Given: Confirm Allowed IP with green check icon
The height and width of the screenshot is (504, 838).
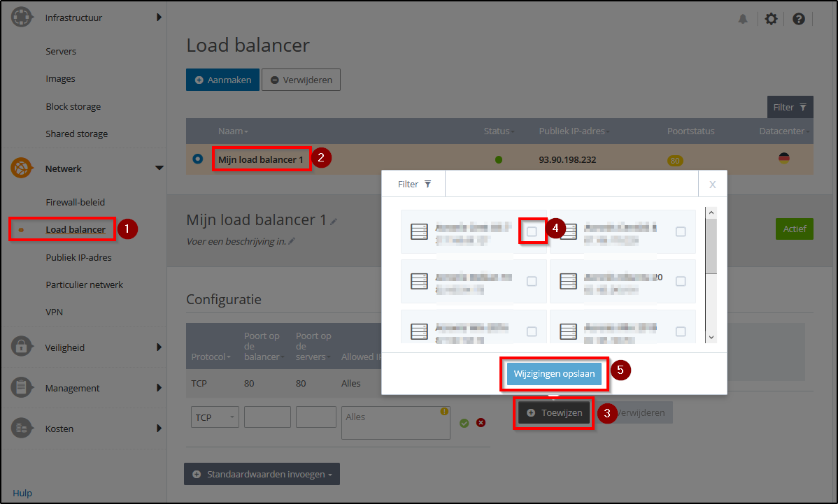Looking at the screenshot, I should [x=464, y=422].
